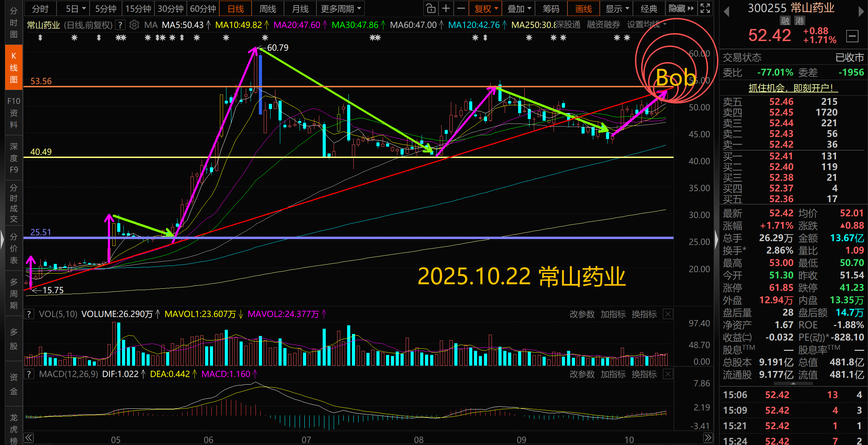The width and height of the screenshot is (868, 445).
Task: Switch to 周线 period tab
Action: 268,9
